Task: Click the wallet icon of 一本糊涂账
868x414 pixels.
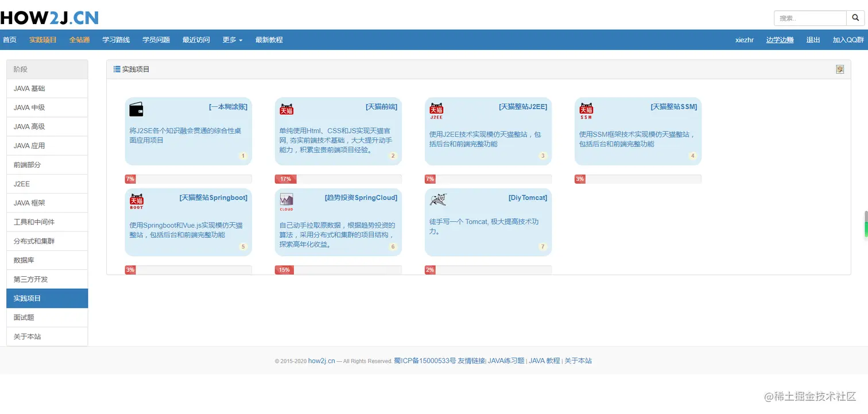Action: [x=136, y=109]
